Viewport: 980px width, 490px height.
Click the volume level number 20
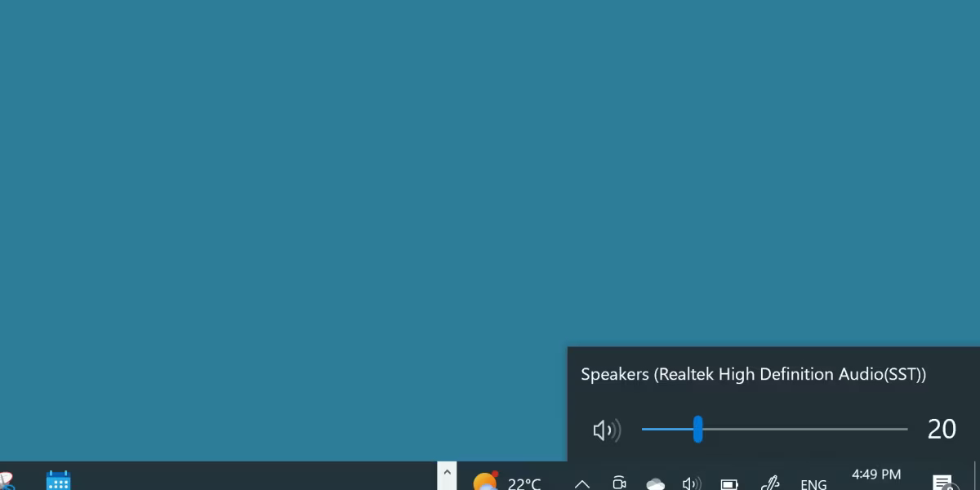[x=942, y=429]
